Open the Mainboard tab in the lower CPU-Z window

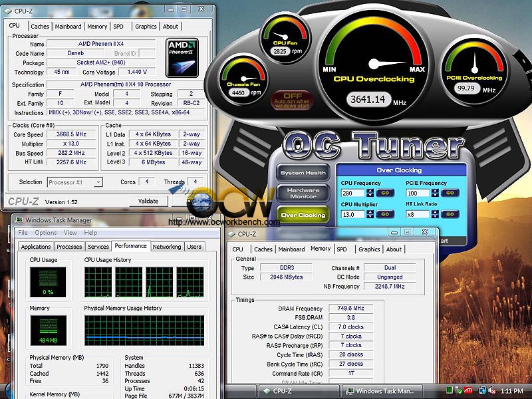pyautogui.click(x=291, y=249)
